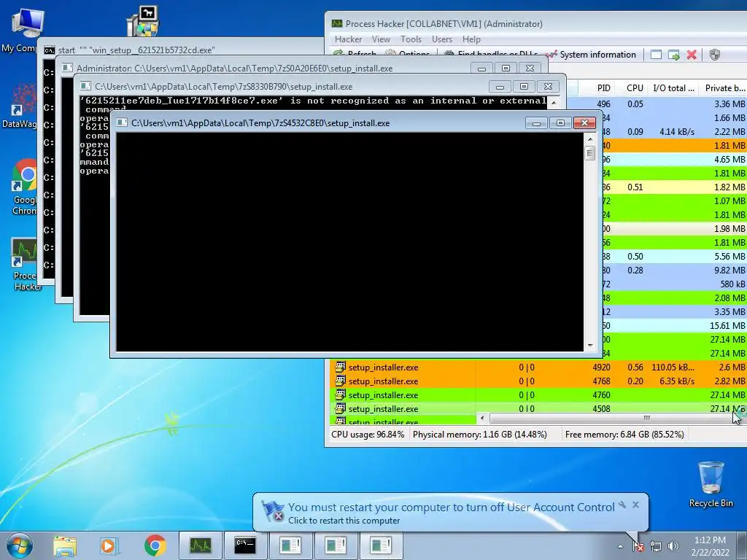Open the View menu in Process Hacker
This screenshot has height=560, width=747.
tap(381, 39)
